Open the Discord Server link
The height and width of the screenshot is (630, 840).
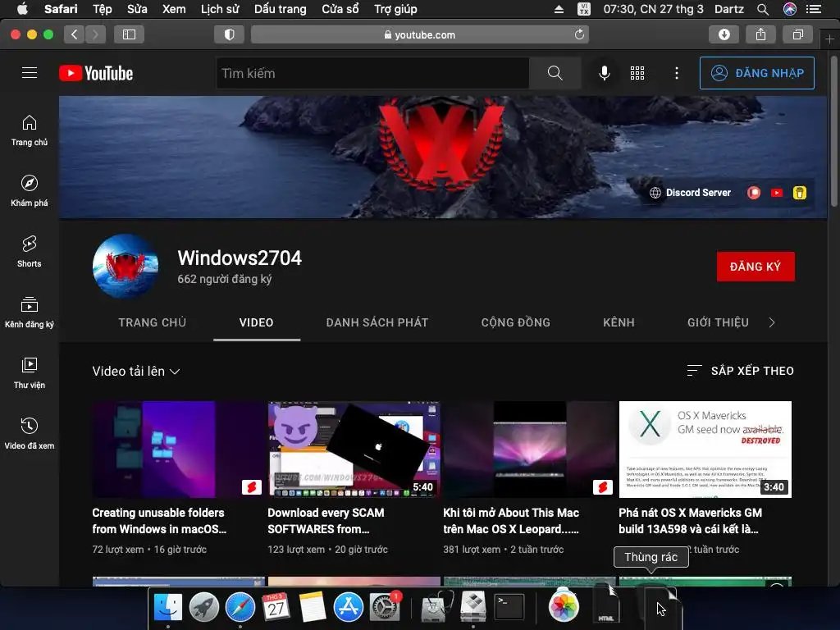(690, 193)
